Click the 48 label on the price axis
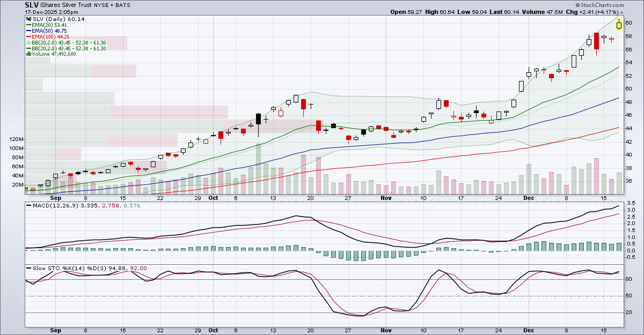This screenshot has width=644, height=335. point(628,102)
